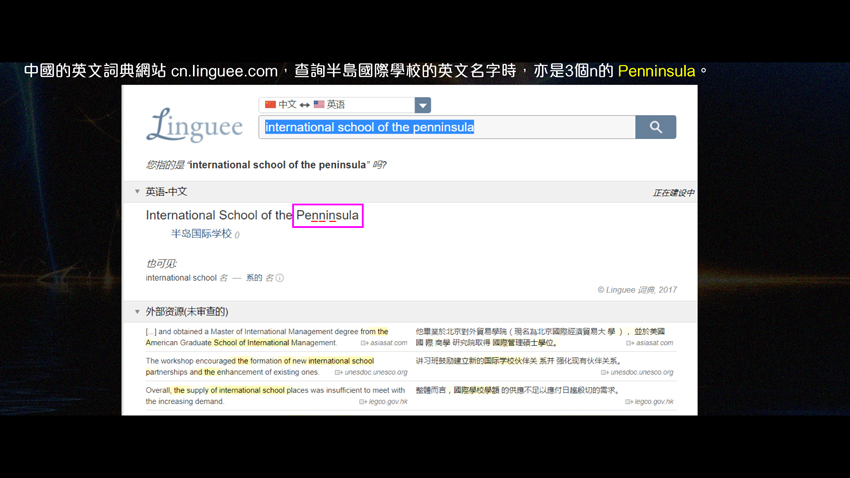The width and height of the screenshot is (850, 478).
Task: Click the China flag icon in language selector
Action: click(x=271, y=104)
